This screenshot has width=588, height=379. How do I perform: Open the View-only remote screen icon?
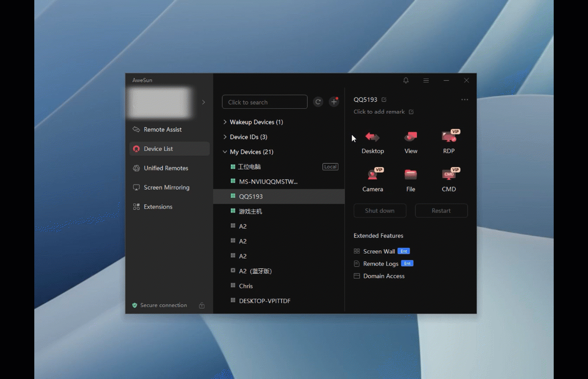(411, 138)
